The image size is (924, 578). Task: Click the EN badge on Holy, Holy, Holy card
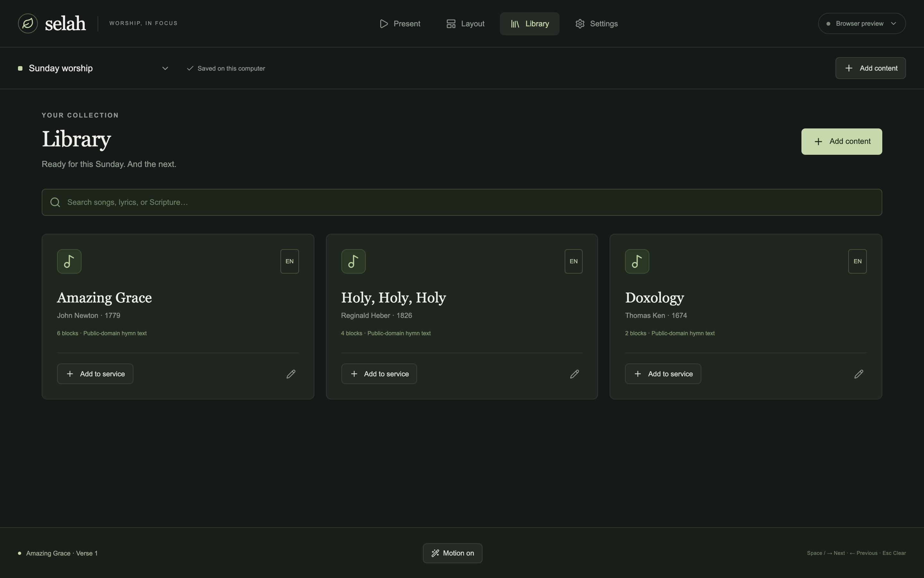pyautogui.click(x=574, y=261)
